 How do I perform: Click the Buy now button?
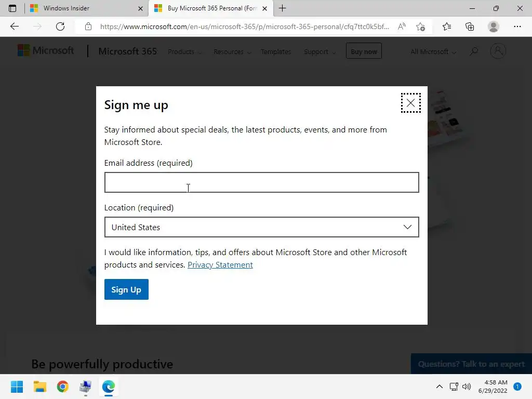[364, 51]
